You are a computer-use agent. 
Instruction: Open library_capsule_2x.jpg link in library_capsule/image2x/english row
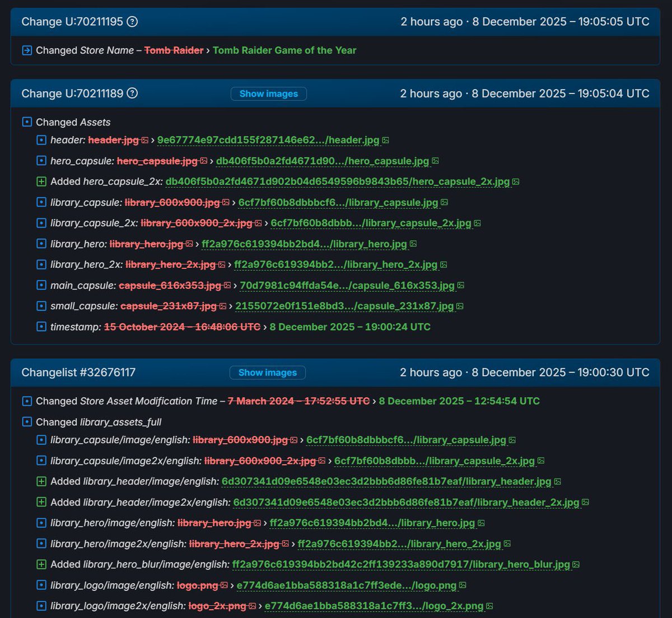(x=435, y=461)
